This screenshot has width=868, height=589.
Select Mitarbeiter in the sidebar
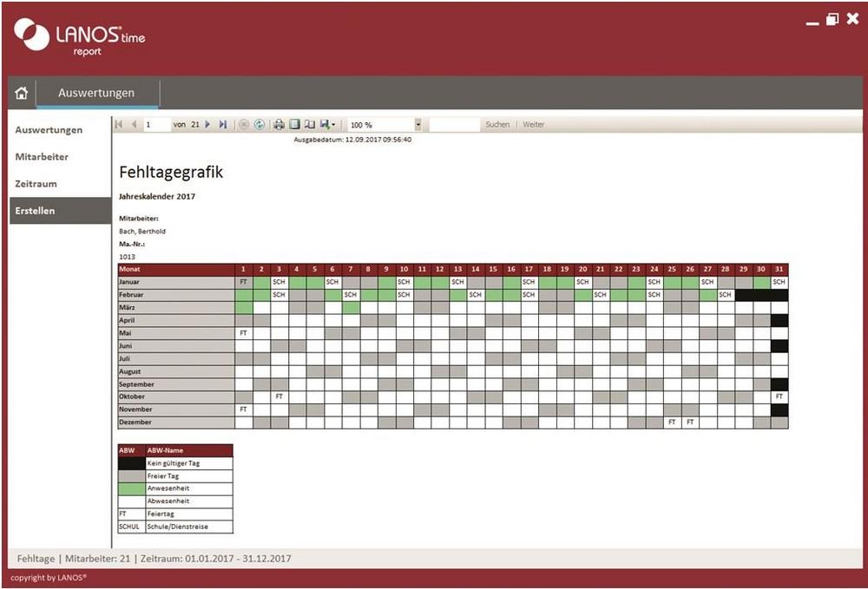[x=42, y=157]
